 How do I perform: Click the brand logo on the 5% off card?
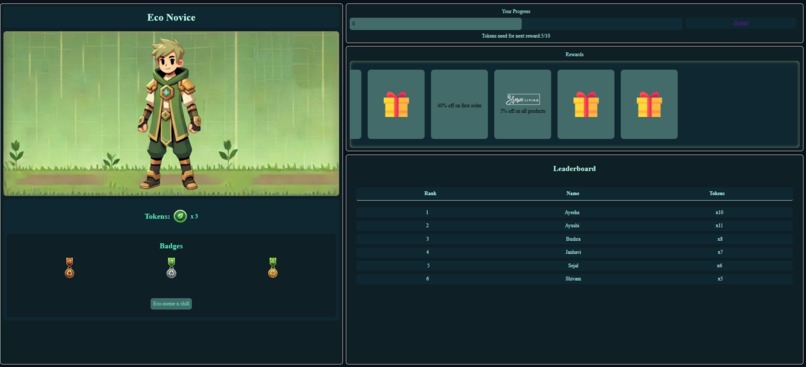[523, 99]
